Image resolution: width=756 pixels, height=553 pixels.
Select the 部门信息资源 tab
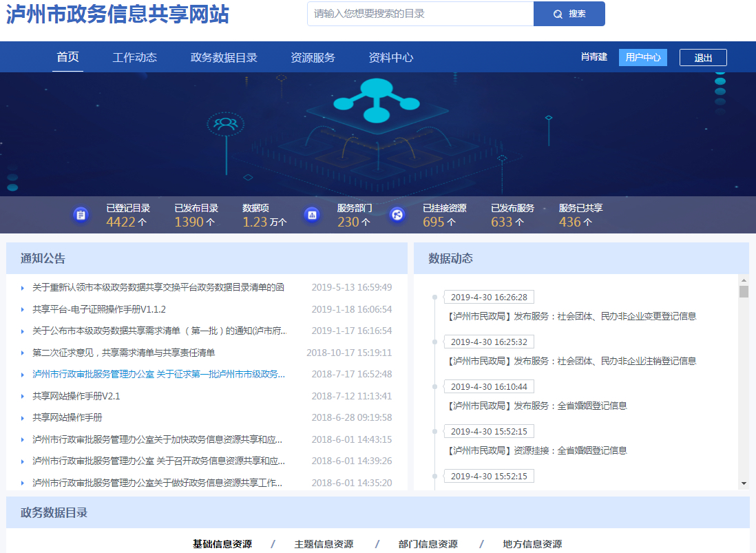[x=428, y=544]
